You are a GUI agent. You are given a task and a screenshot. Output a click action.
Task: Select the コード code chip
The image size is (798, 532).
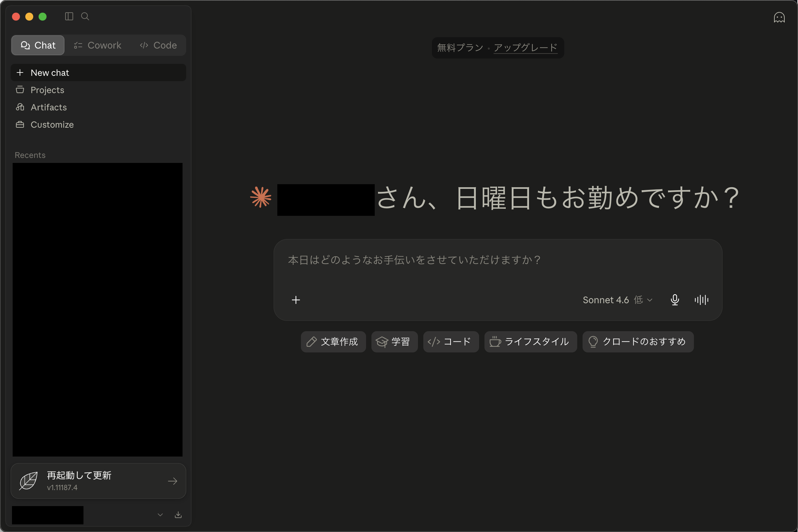(451, 342)
